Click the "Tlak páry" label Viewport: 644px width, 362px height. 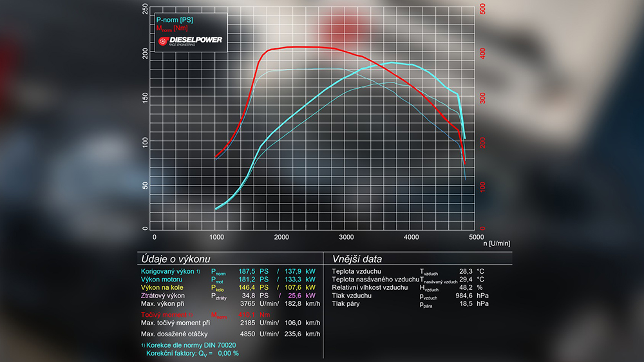point(346,304)
